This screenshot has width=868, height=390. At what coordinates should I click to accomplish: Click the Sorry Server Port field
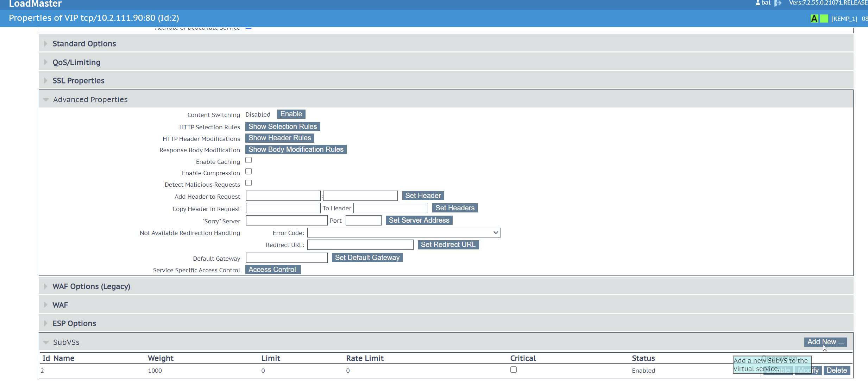(x=364, y=220)
